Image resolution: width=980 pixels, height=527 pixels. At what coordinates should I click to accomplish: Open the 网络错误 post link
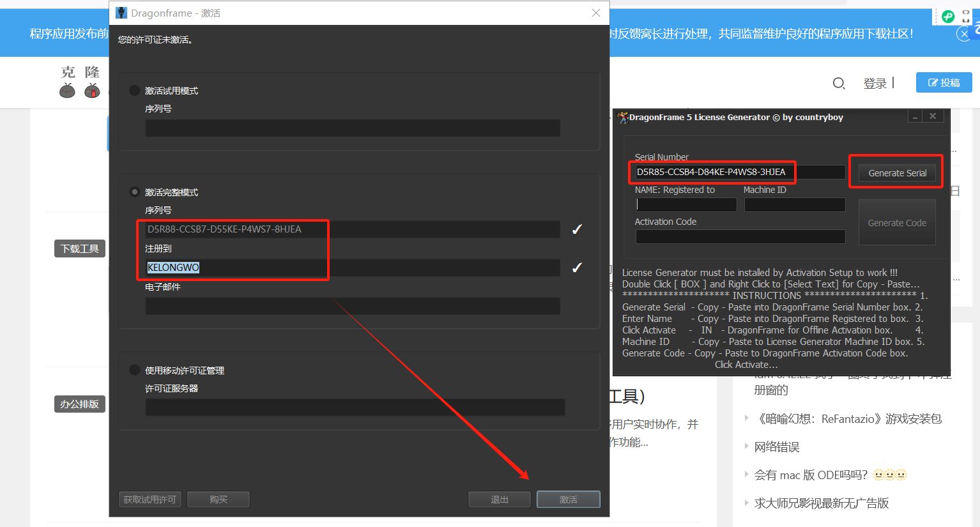click(x=777, y=447)
